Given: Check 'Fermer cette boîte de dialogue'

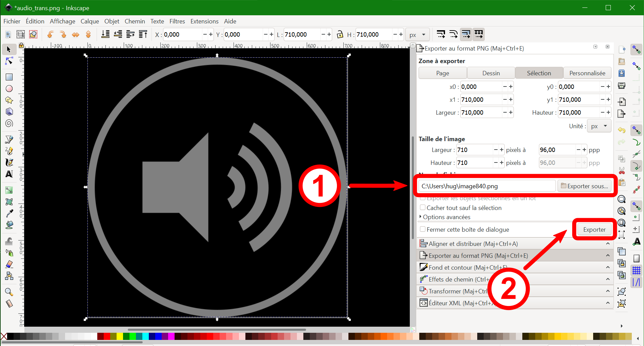Looking at the screenshot, I should (x=423, y=229).
